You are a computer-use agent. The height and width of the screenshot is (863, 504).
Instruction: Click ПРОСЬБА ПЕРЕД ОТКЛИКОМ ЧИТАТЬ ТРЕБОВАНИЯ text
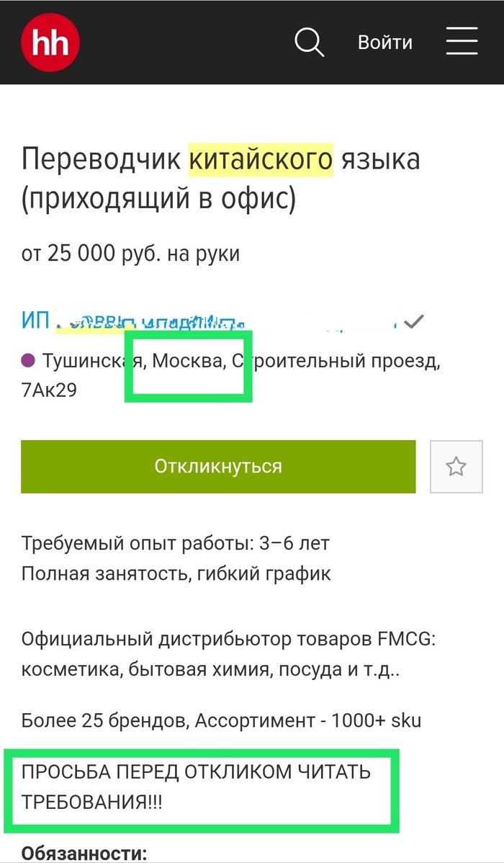(197, 787)
